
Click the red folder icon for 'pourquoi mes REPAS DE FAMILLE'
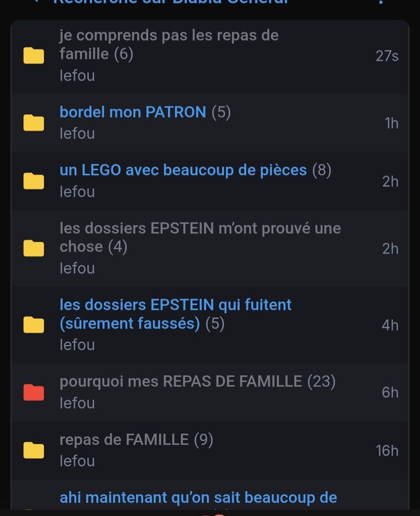tap(34, 392)
